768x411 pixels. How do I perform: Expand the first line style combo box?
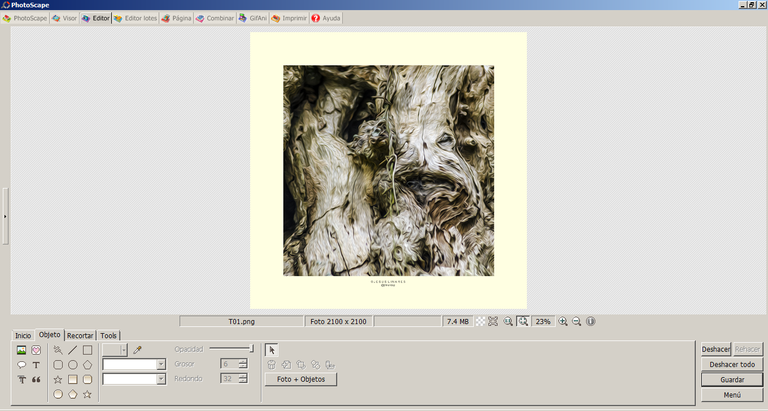tap(161, 364)
